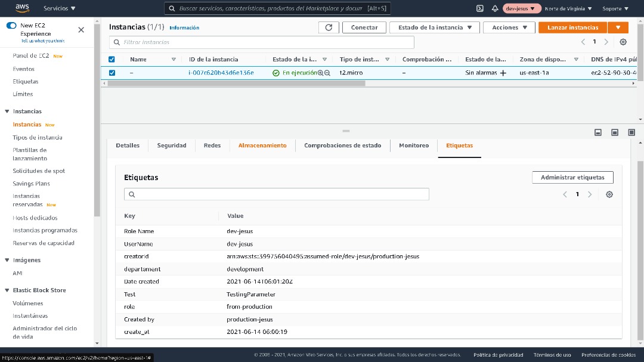Open Tell us what you think link
Screen dimensions: 644x362
(43, 41)
